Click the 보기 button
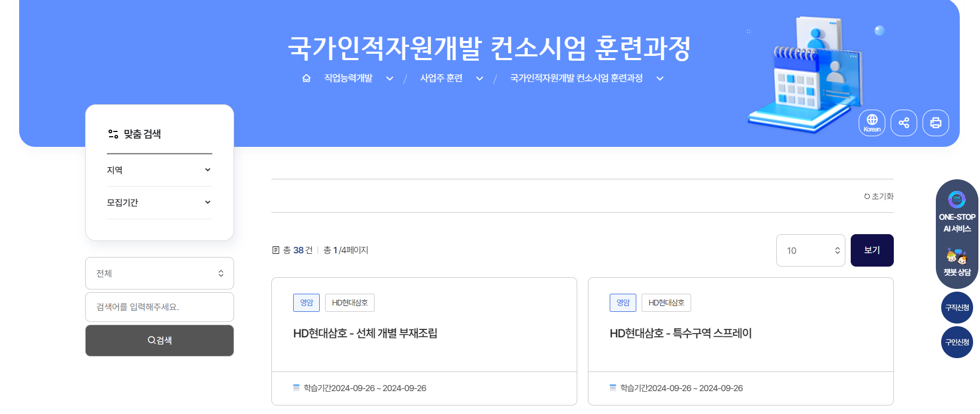The image size is (980, 414). point(872,251)
